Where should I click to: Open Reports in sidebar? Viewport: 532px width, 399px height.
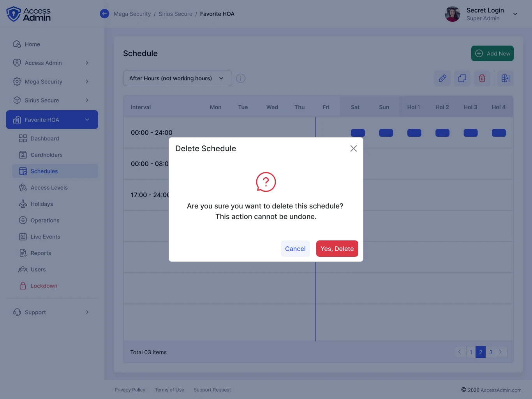click(55, 253)
